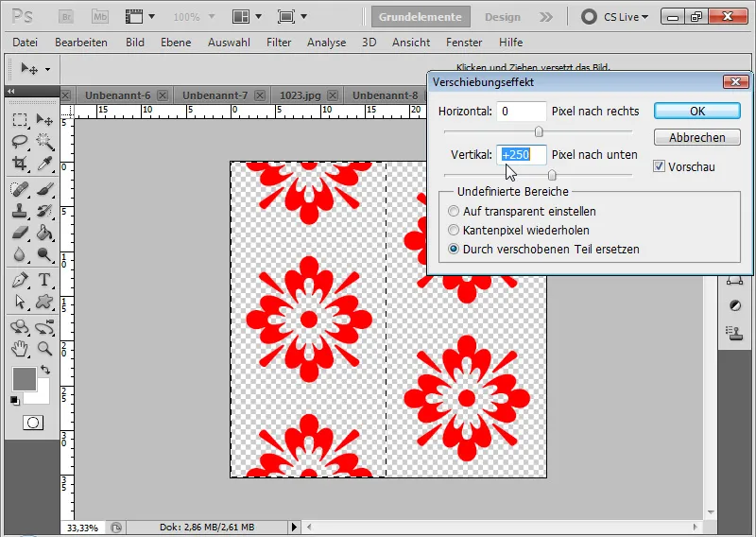Select the 3D Camera Orbit tool
The height and width of the screenshot is (537, 756).
pos(44,327)
